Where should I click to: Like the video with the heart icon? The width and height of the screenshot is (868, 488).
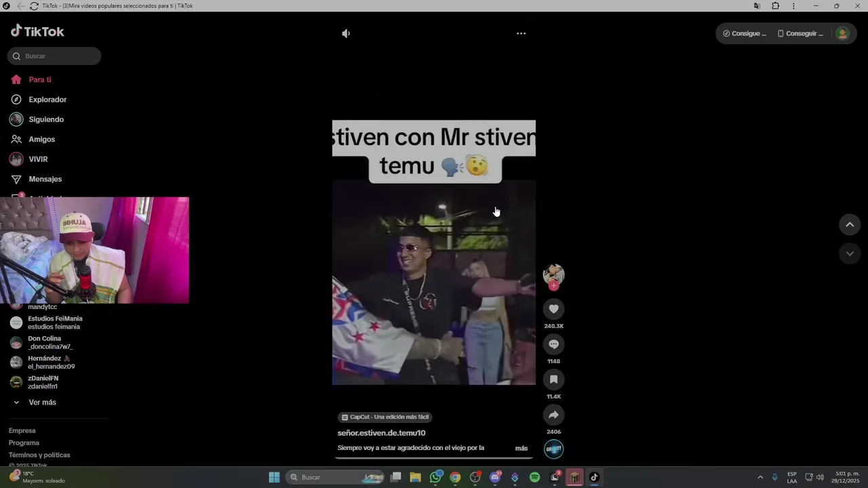553,309
